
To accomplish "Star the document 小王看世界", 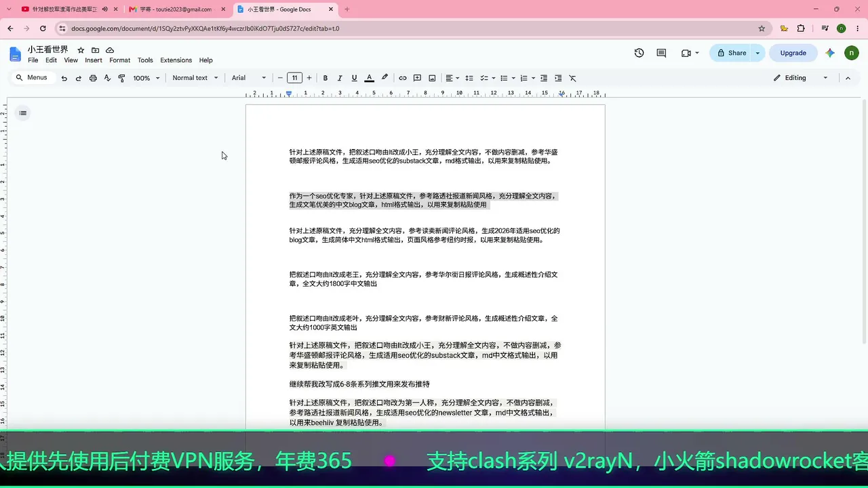I will (x=81, y=50).
